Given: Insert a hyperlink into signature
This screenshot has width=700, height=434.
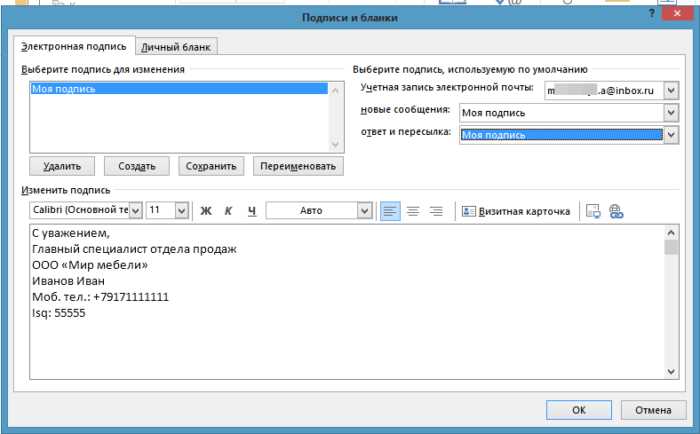Looking at the screenshot, I should point(616,211).
